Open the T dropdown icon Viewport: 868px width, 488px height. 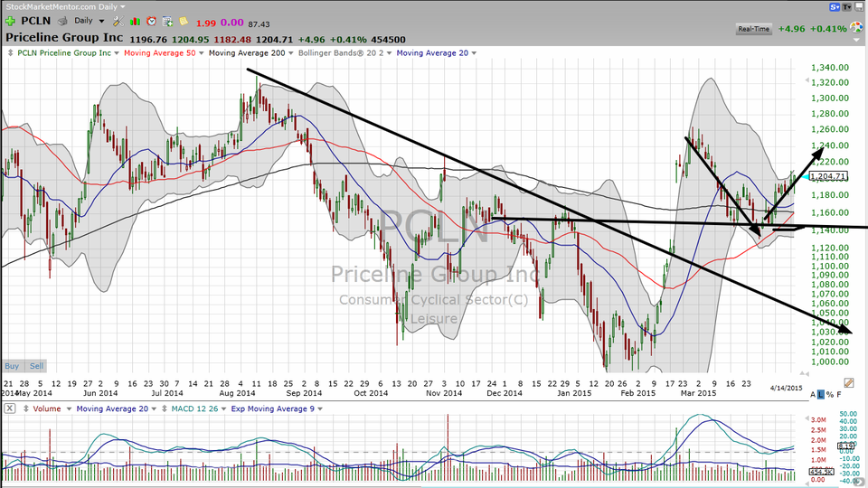click(x=847, y=7)
